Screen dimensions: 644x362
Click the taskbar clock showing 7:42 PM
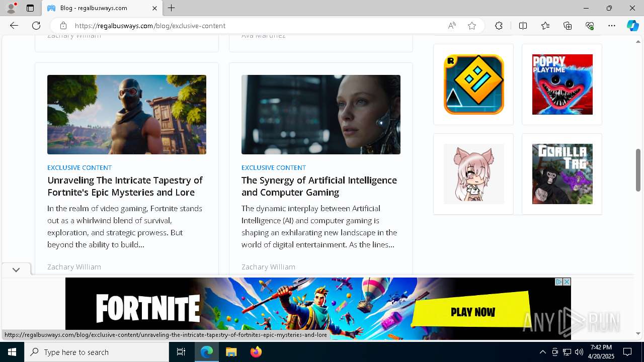click(x=601, y=352)
